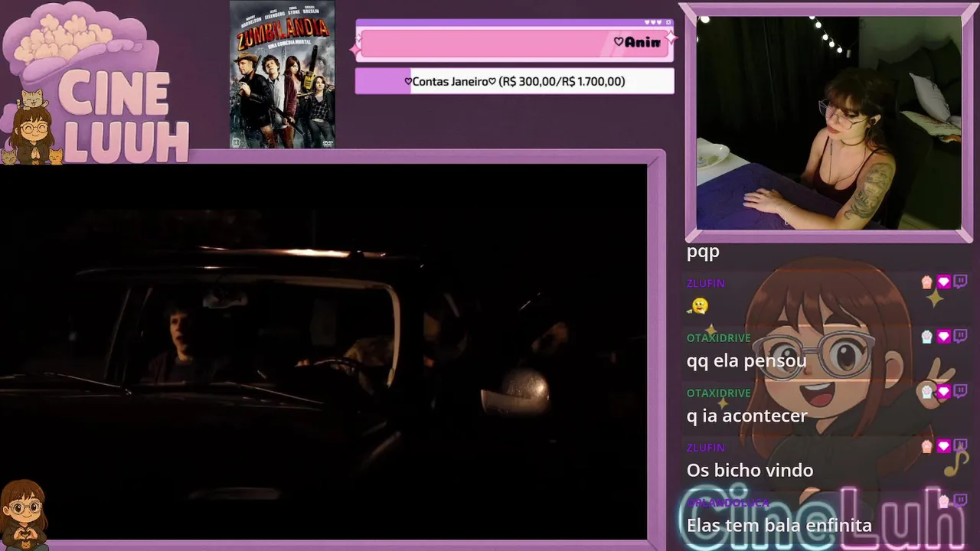Click the Twitch badge on ZLUFIN's emoji message
This screenshot has height=551, width=980.
coord(960,282)
